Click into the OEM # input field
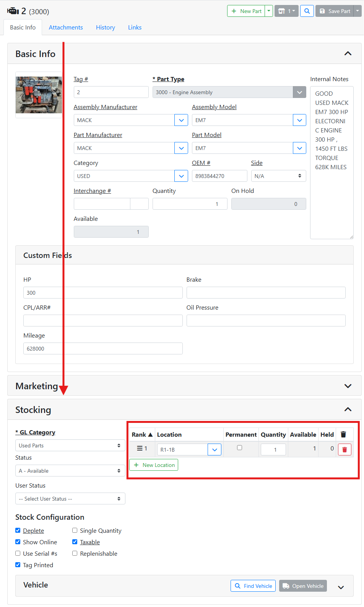The height and width of the screenshot is (607, 364). tap(219, 176)
